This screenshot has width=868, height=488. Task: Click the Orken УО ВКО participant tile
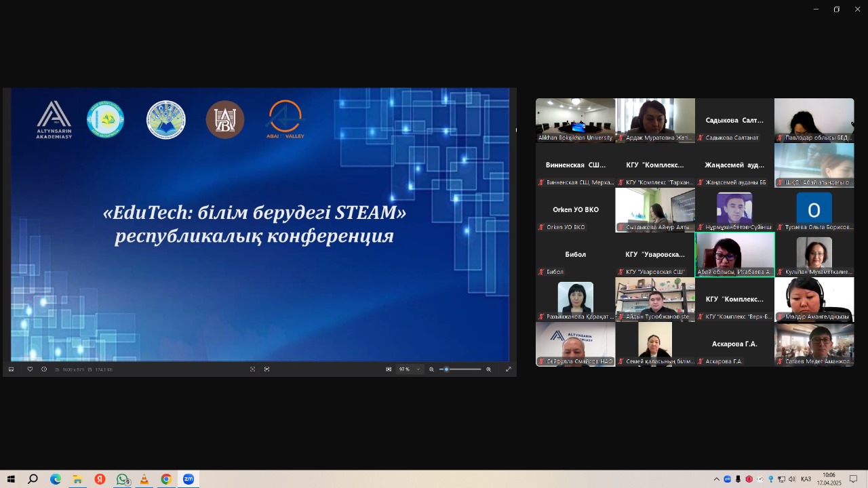[575, 210]
